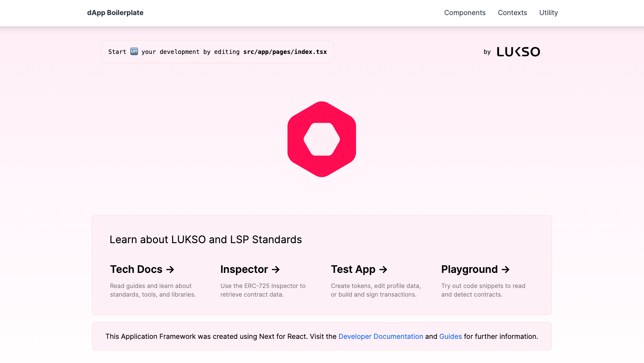Open the Utility menu item
Image resolution: width=644 pixels, height=363 pixels.
(x=548, y=13)
